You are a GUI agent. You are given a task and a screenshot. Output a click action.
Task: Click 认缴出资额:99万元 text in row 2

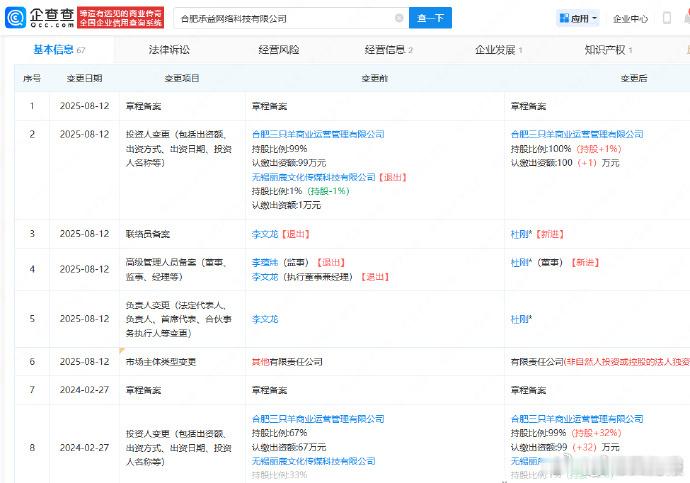289,163
